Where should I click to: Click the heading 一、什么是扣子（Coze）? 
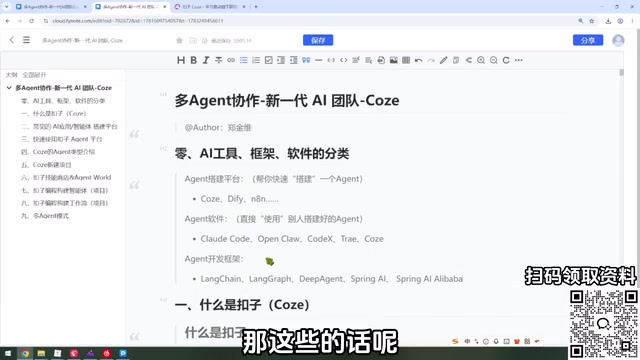[242, 304]
